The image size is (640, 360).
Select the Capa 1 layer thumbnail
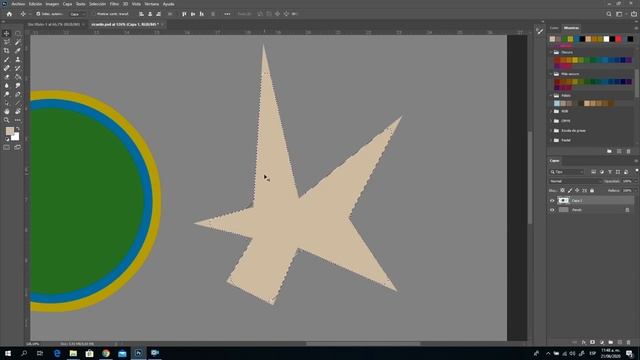[x=564, y=200]
